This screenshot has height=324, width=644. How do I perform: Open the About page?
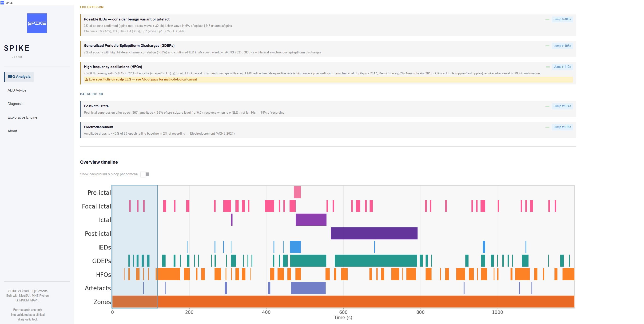(12, 131)
